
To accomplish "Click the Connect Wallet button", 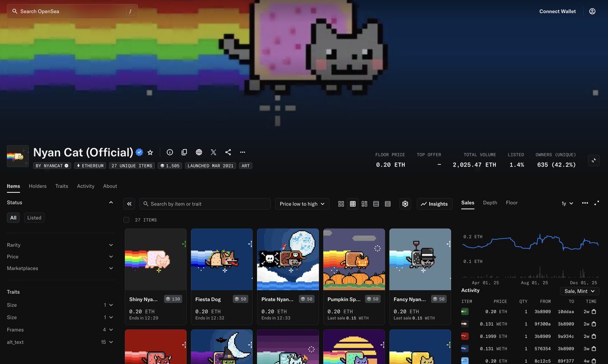I will tap(557, 11).
